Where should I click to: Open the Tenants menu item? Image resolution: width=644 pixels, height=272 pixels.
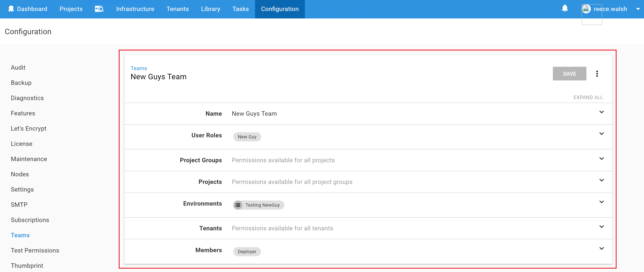coord(178,9)
